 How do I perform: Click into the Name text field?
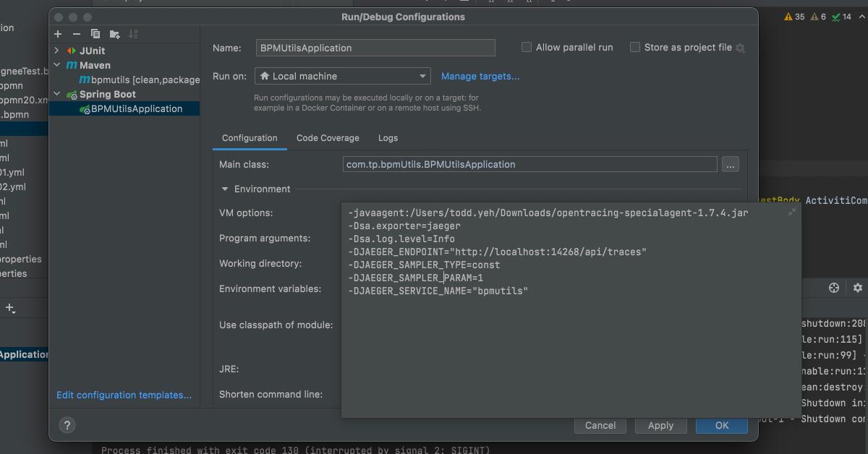[x=375, y=48]
